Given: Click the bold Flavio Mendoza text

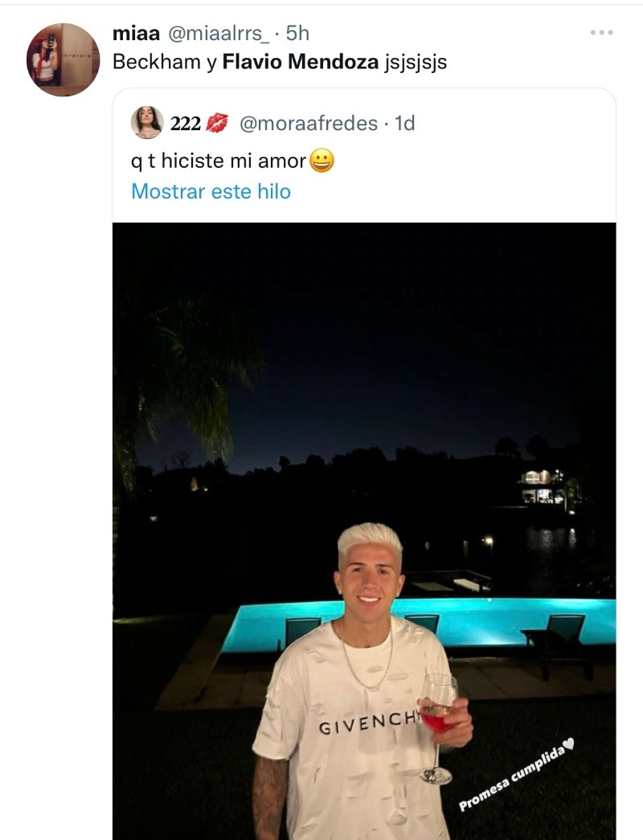Looking at the screenshot, I should [301, 62].
